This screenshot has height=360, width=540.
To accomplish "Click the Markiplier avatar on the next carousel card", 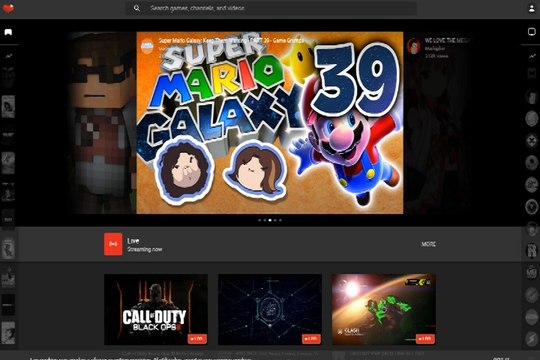I will click(414, 46).
